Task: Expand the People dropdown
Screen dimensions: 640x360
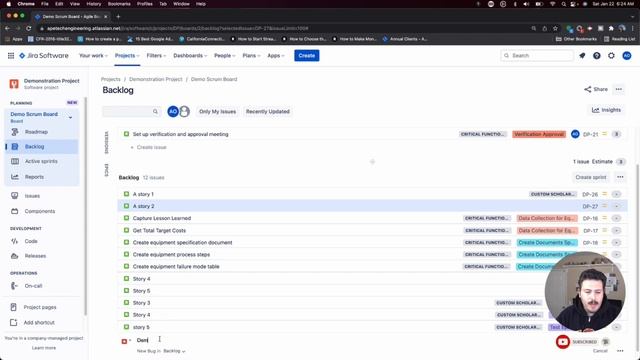Action: point(224,56)
